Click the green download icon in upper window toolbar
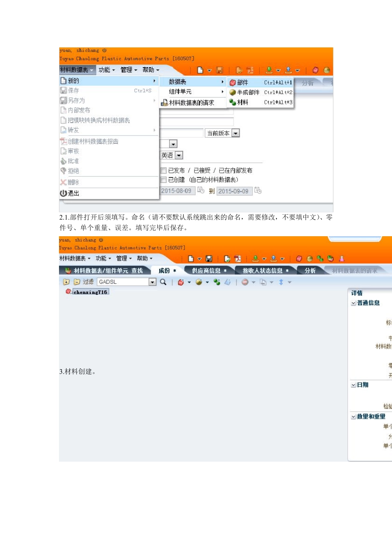Viewport: 392px width, 555px height. point(269,70)
